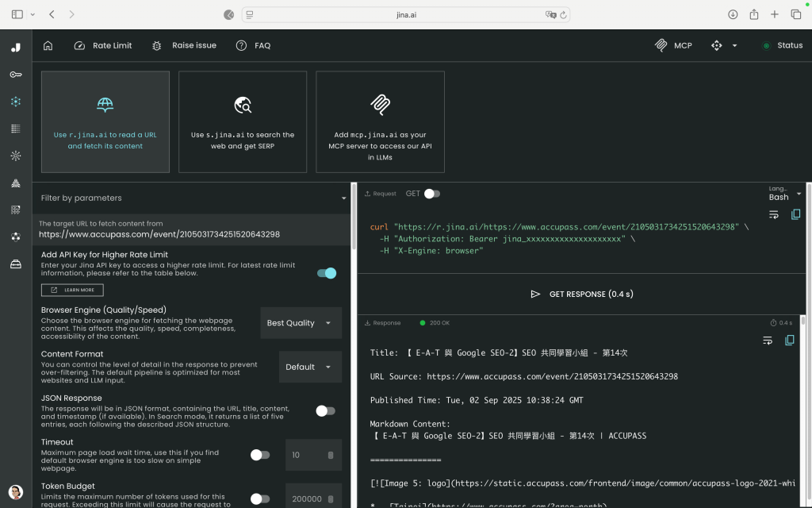
Task: Click the Response label in result panel
Action: pyautogui.click(x=383, y=323)
